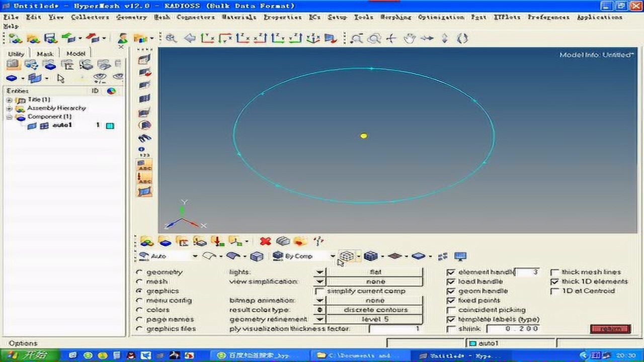Screen dimensions: 644x362
Task: Click the card edit icon beside the delete X
Action: click(283, 241)
